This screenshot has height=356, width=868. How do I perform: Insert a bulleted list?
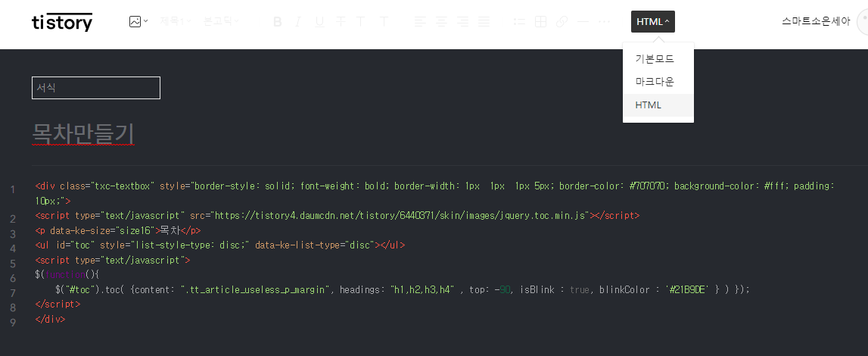[x=519, y=22]
